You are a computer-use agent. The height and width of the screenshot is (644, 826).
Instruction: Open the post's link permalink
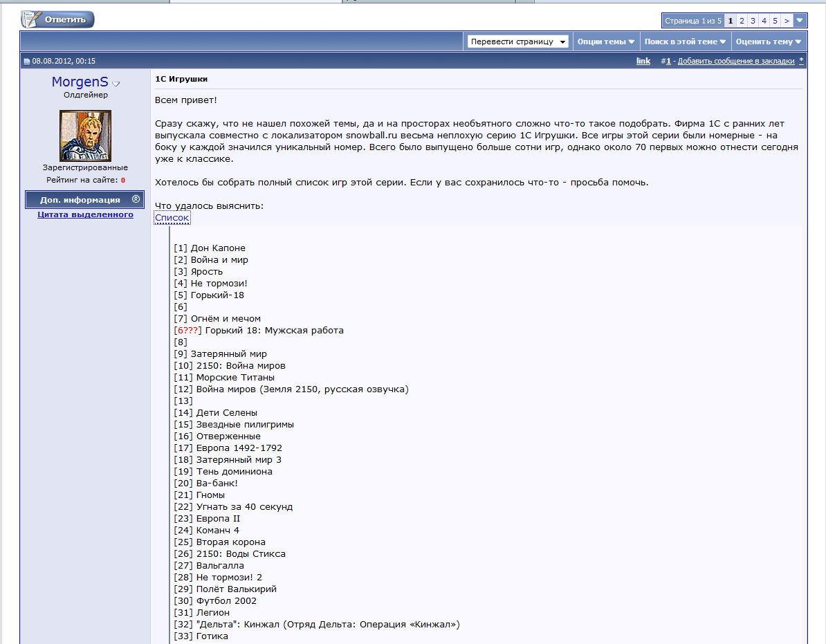pyautogui.click(x=643, y=61)
